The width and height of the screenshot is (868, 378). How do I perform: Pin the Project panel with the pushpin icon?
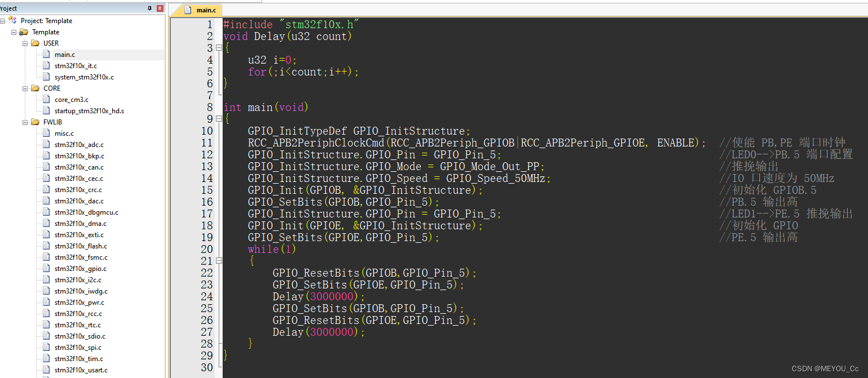coord(149,8)
